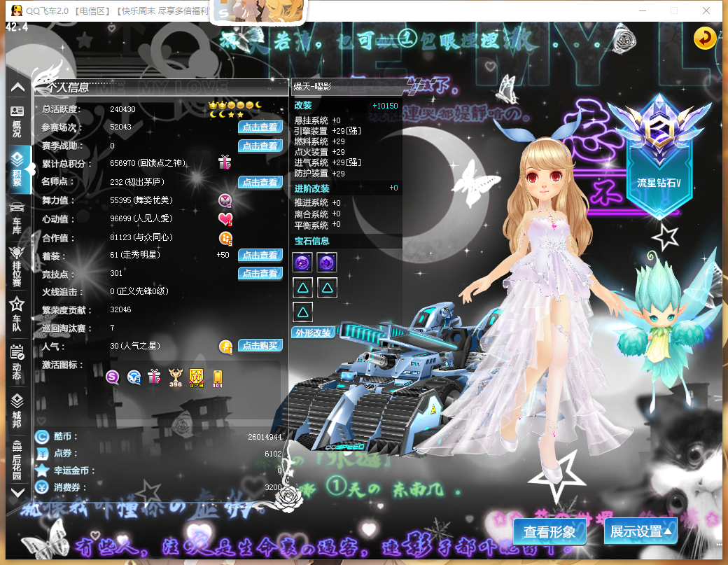Click the 悬挂系统 +0 row
Viewport: 728px width, 565px height.
point(317,120)
